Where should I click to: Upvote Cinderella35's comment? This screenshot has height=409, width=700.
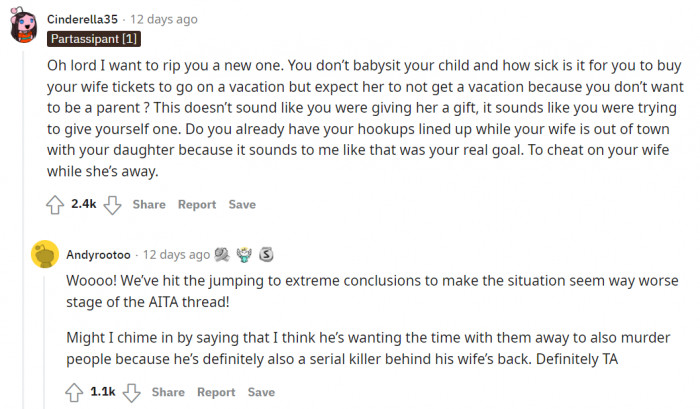(x=55, y=204)
